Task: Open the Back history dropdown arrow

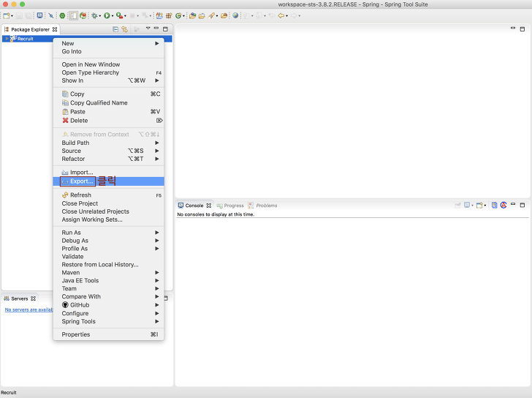Action: pyautogui.click(x=286, y=16)
